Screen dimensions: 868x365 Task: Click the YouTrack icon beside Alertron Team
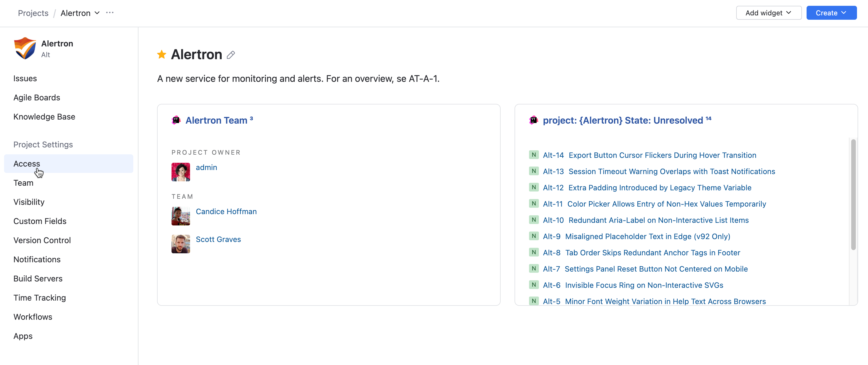pos(176,120)
